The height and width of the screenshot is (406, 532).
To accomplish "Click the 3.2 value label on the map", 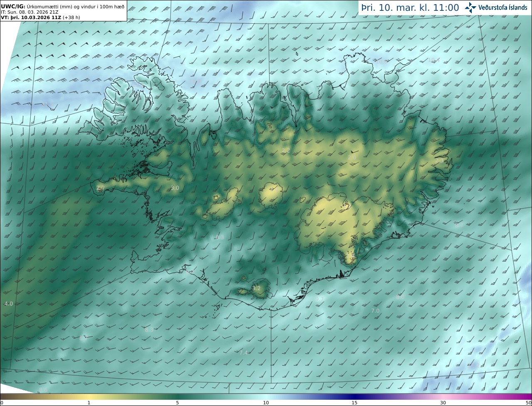I will coord(256,288).
